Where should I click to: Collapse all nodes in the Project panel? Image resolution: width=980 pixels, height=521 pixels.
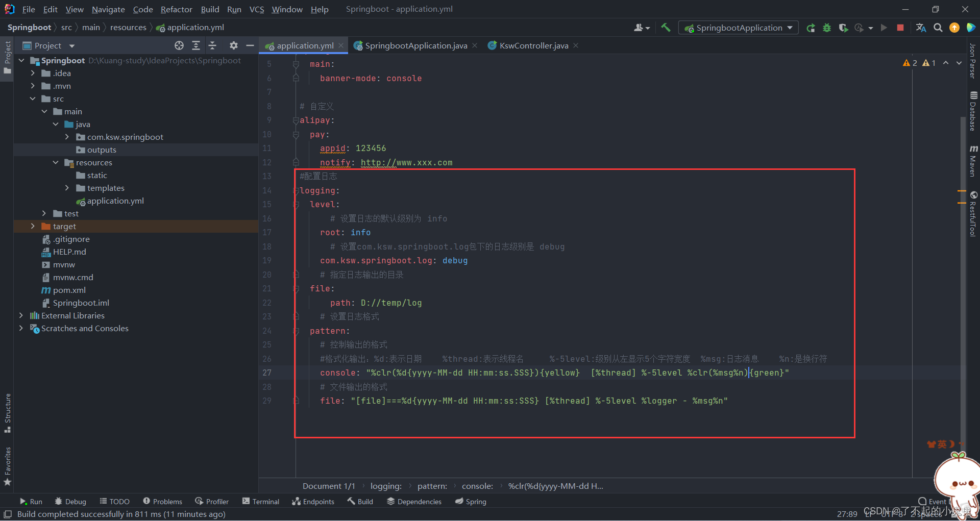(x=213, y=45)
